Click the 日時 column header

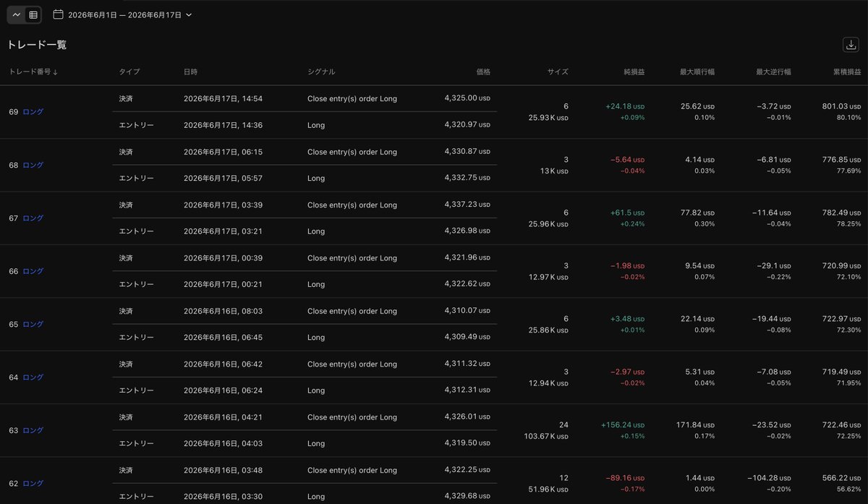(191, 72)
